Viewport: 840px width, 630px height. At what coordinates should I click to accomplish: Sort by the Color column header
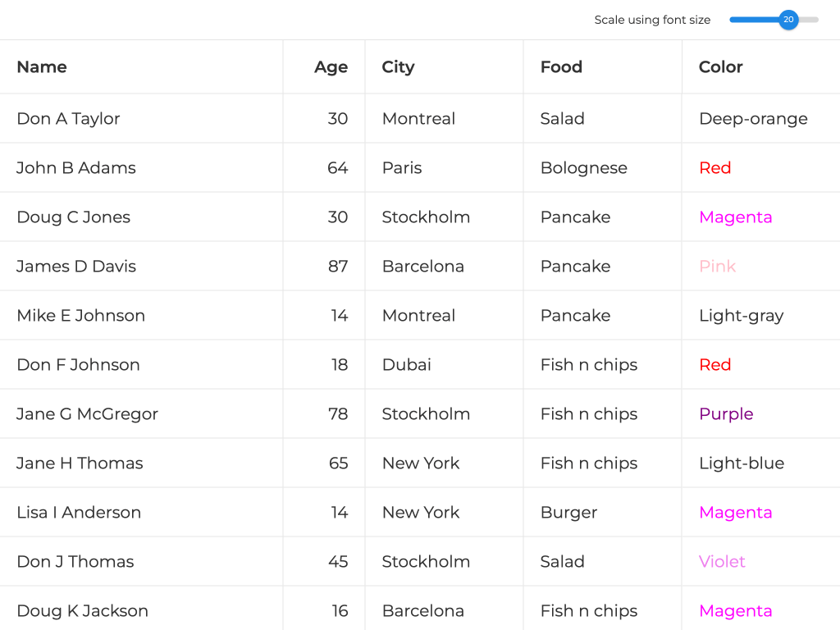pos(720,67)
